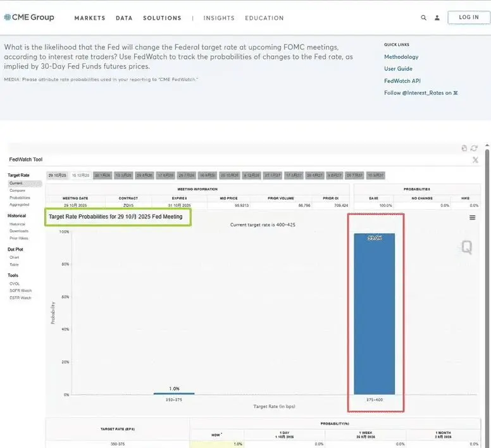Select Probabilities under Target Rate
This screenshot has width=491, height=448.
[x=20, y=197]
